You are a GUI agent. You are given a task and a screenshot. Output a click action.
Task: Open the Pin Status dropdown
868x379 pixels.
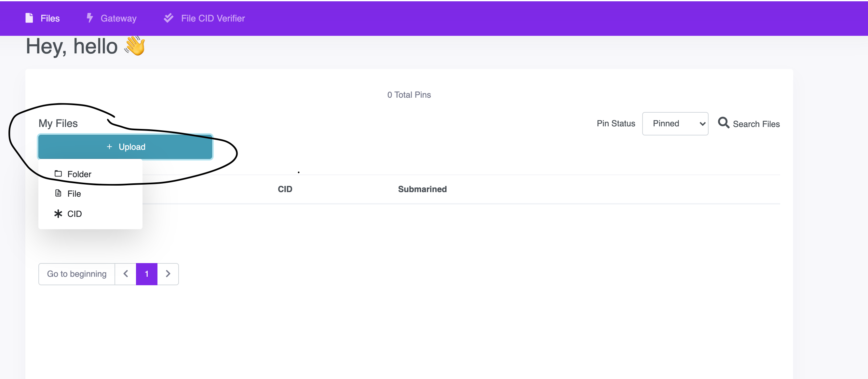675,123
